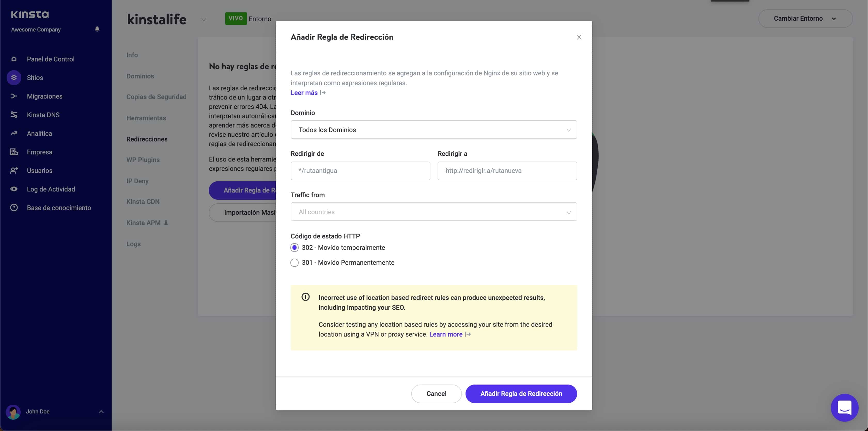
Task: Click the notification bell icon
Action: (x=97, y=29)
